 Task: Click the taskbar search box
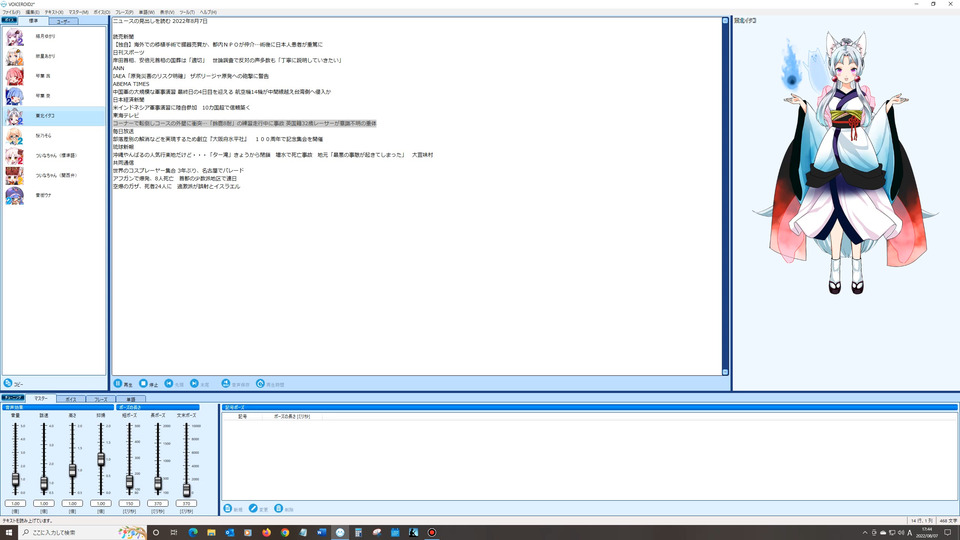pyautogui.click(x=83, y=532)
